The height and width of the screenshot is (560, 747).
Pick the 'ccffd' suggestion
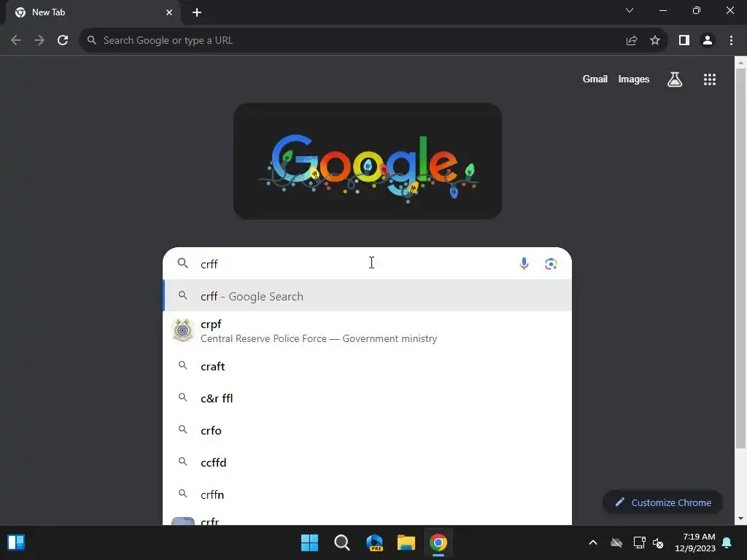pos(368,462)
